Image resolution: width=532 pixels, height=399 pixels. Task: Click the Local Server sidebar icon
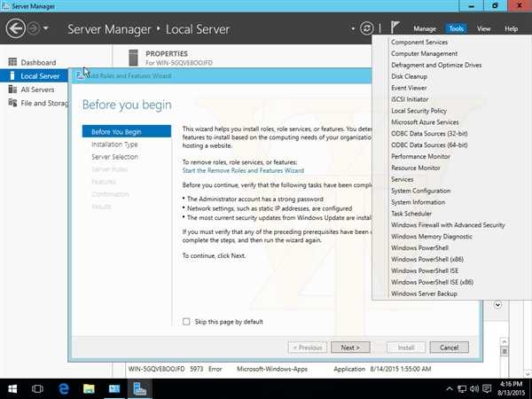point(12,75)
